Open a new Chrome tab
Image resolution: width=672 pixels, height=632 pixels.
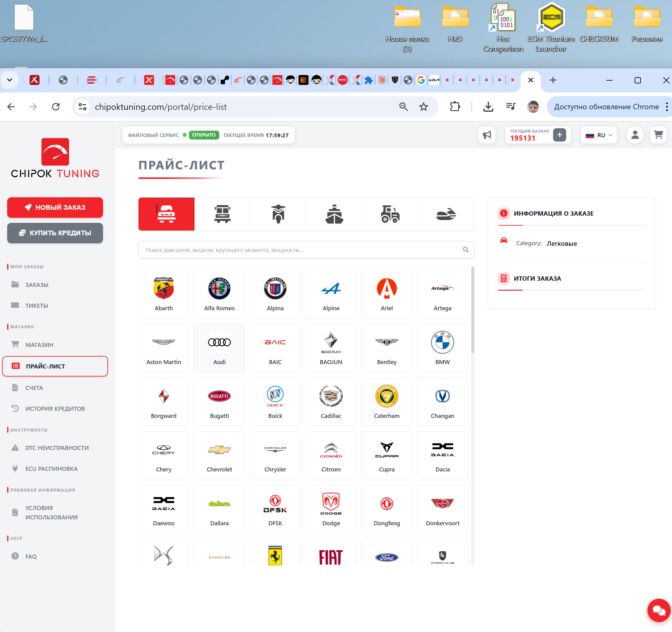tap(553, 80)
